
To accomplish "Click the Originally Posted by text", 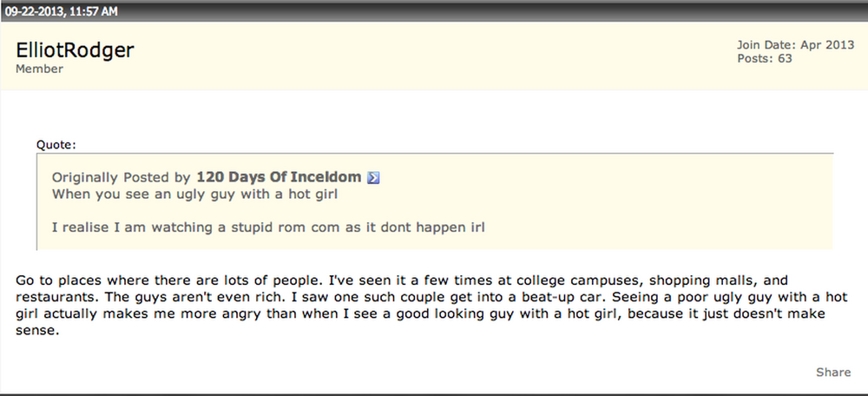I will click(x=122, y=178).
